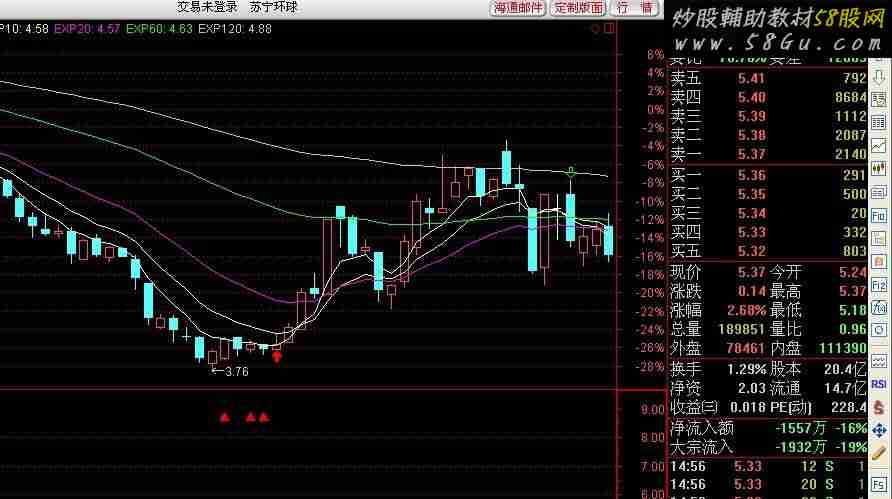Click the 内盘 111390 value
This screenshot has width=892, height=499.
point(843,348)
